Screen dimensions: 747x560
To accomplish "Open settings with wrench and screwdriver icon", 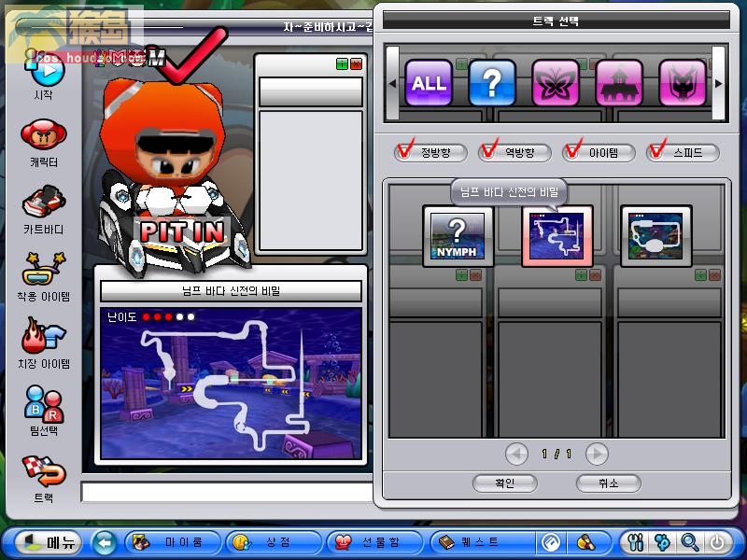I will pyautogui.click(x=636, y=542).
